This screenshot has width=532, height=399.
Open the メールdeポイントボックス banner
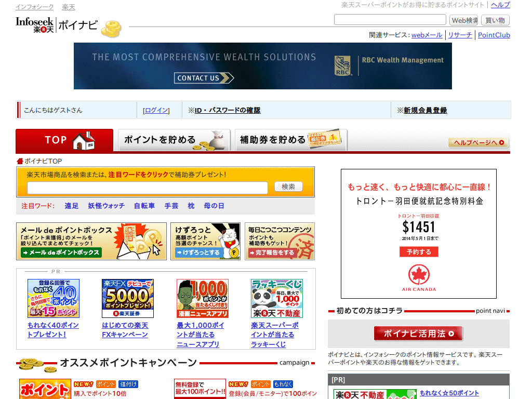91,241
